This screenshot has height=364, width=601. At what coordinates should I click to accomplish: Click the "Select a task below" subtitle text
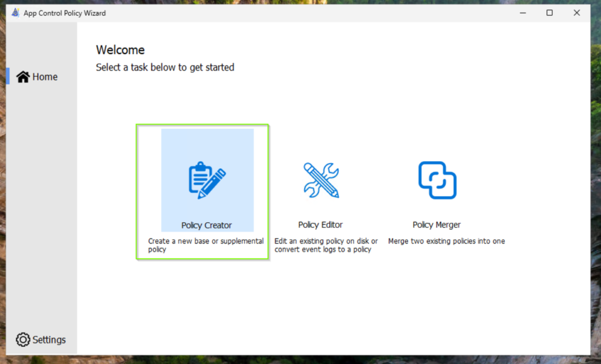[x=165, y=67]
